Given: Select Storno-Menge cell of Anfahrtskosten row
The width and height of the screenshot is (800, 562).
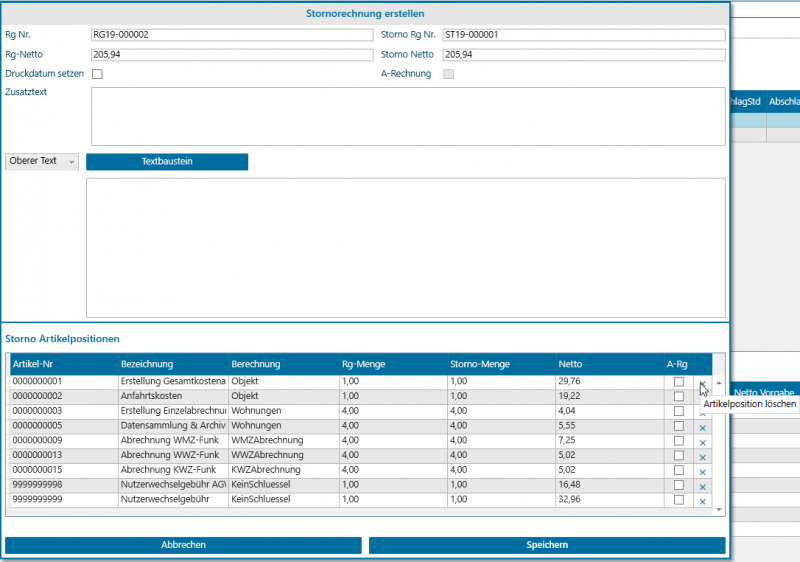Looking at the screenshot, I should (x=502, y=396).
